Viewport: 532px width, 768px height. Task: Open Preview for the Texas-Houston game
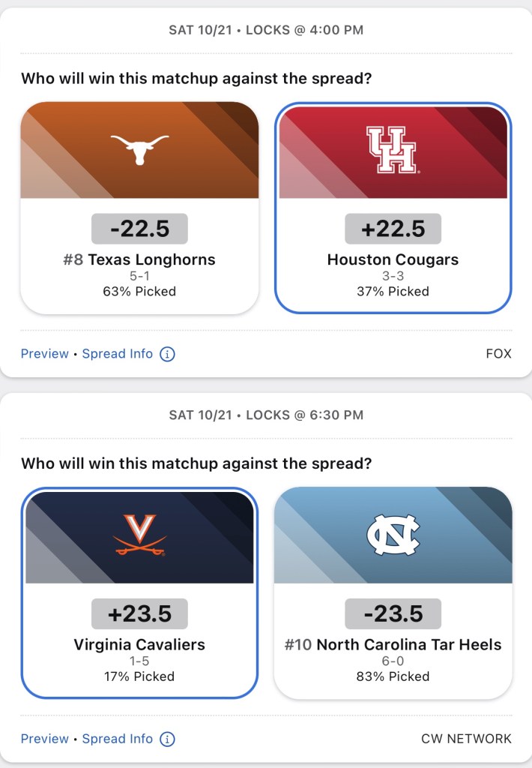click(x=44, y=354)
